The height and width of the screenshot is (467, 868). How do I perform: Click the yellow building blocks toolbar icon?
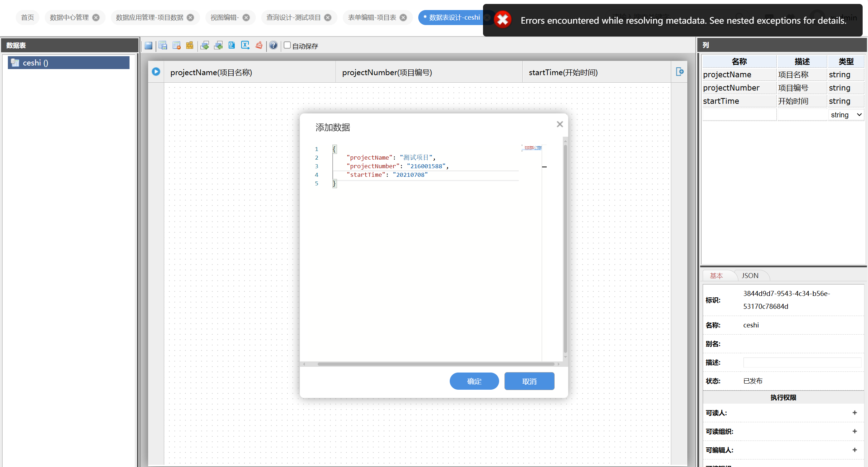click(190, 45)
